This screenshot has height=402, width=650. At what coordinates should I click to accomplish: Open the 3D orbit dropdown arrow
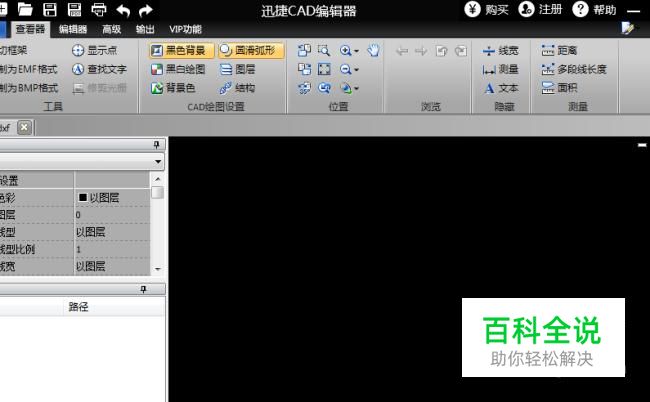pyautogui.click(x=357, y=89)
